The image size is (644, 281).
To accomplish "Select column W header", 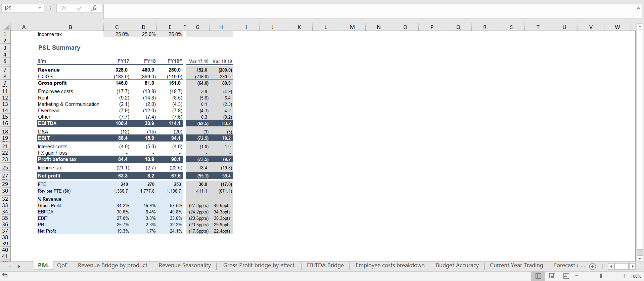I will coord(617,27).
